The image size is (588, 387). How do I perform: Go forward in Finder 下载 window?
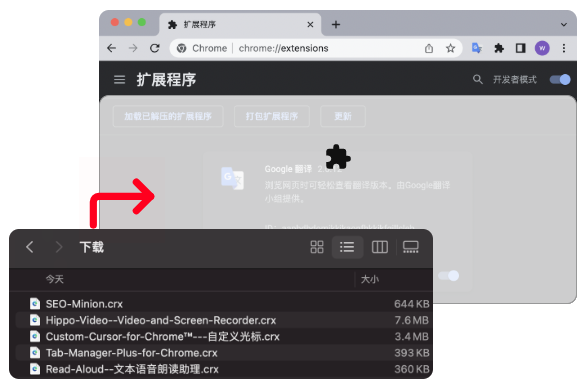[58, 247]
